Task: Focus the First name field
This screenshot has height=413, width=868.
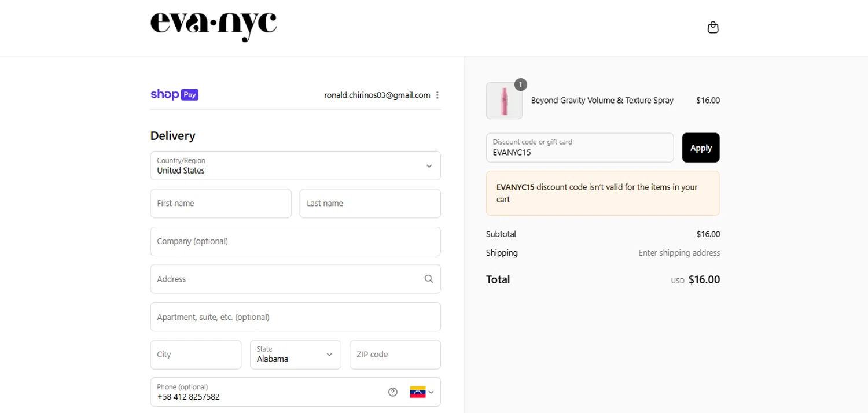Action: [x=220, y=204]
